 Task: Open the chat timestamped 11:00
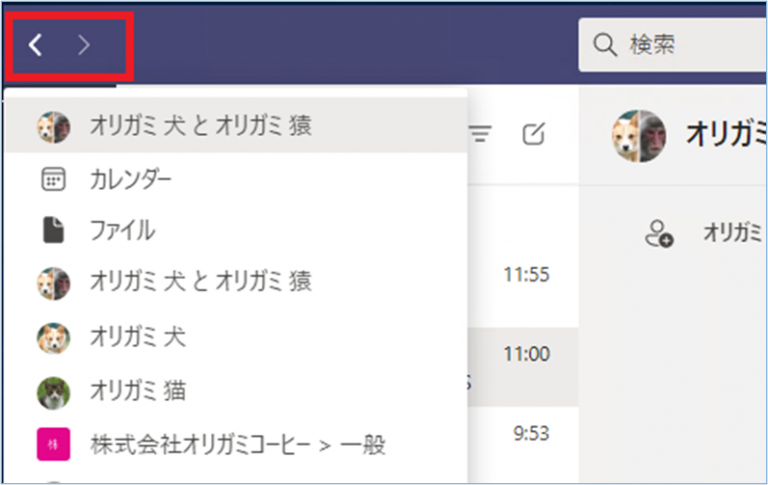526,353
